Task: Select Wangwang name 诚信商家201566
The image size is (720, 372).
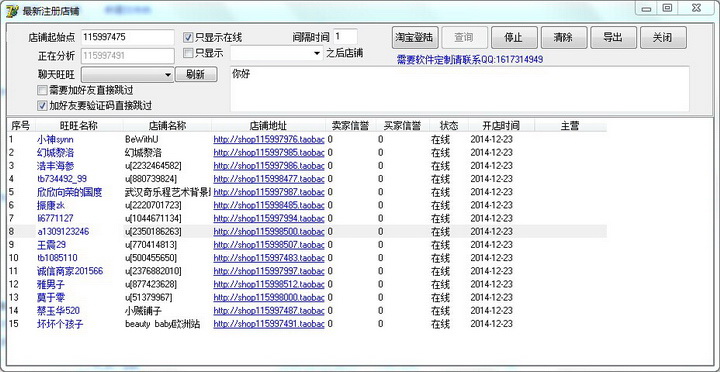Action: tap(70, 271)
